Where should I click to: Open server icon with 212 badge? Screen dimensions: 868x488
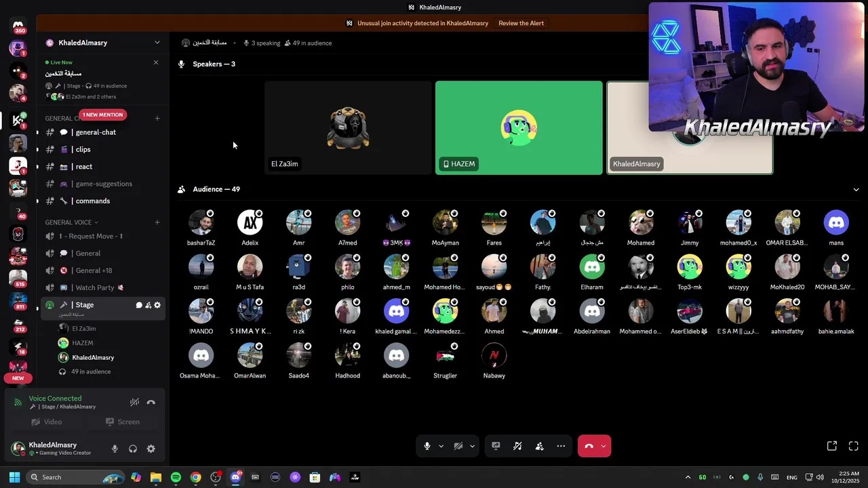[x=18, y=324]
